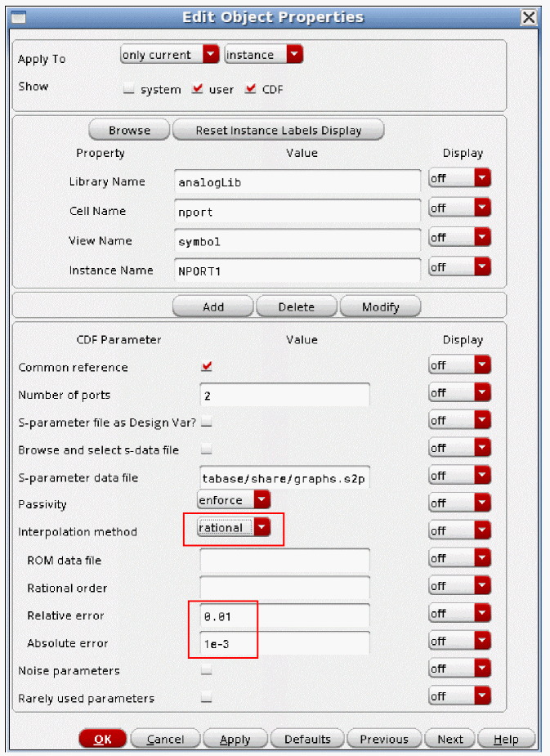Open Rarely used parameters display dropdown
Image resolution: width=550 pixels, height=756 pixels.
click(x=460, y=696)
